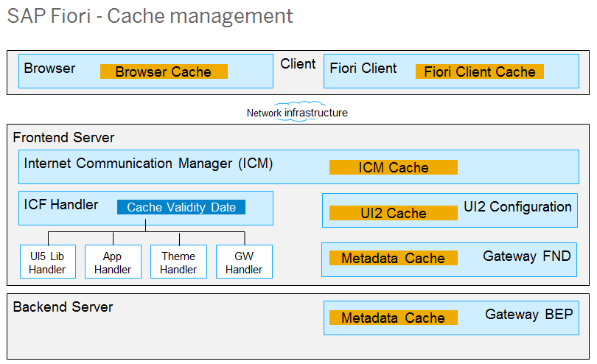Select the ICM Cache orange box

(x=394, y=167)
